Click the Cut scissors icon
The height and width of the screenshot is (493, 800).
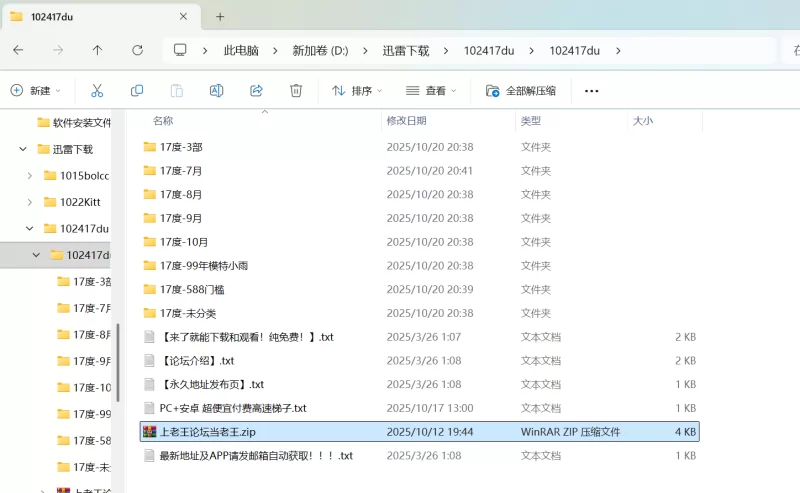pos(97,90)
